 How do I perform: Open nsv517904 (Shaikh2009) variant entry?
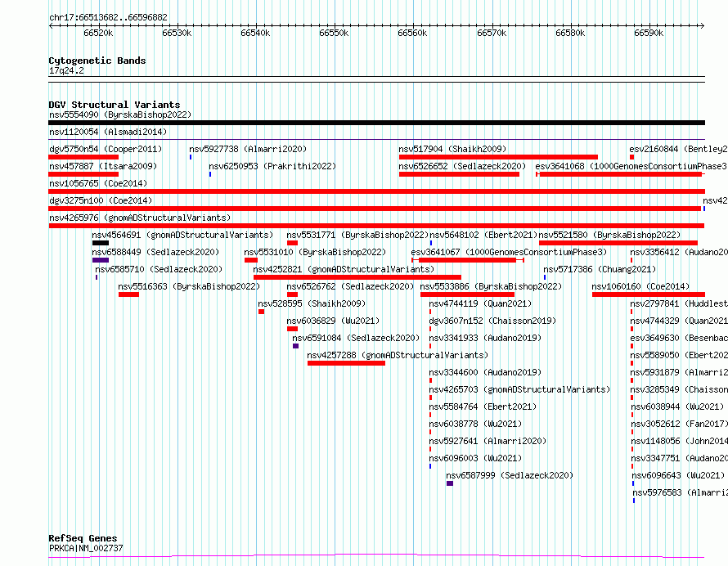pyautogui.click(x=452, y=149)
